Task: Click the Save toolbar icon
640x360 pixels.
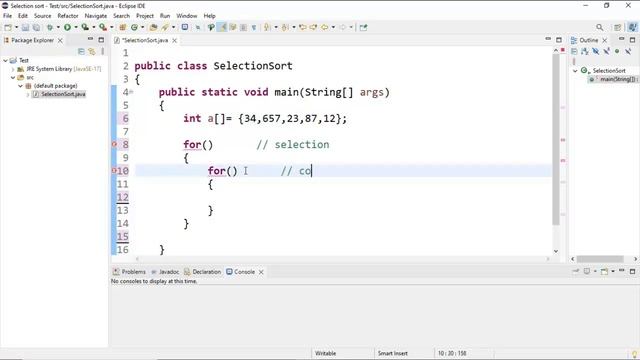Action: pyautogui.click(x=25, y=27)
